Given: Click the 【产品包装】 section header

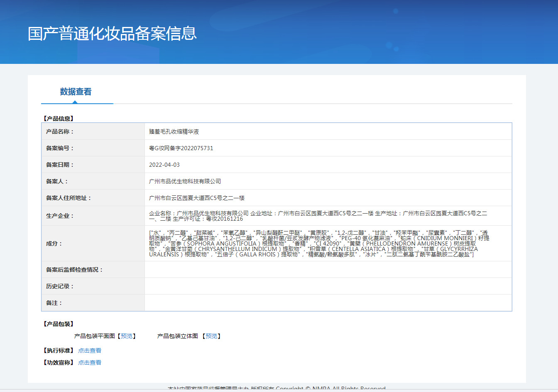Looking at the screenshot, I should click(59, 324).
